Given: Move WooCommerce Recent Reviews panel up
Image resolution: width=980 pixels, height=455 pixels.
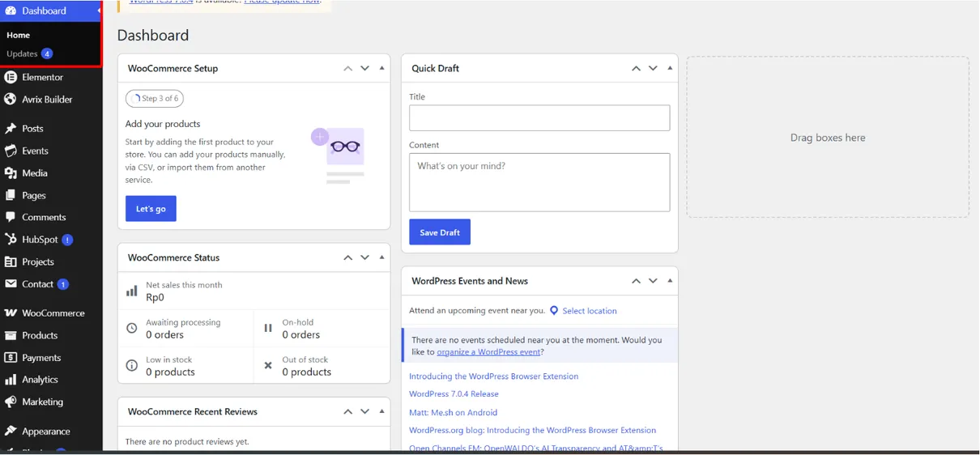Looking at the screenshot, I should click(x=348, y=411).
